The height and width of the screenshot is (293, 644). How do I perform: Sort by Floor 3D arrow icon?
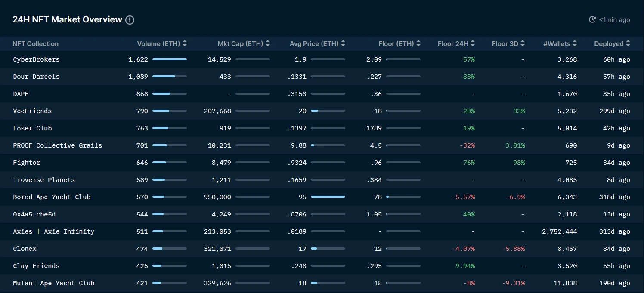click(x=523, y=43)
